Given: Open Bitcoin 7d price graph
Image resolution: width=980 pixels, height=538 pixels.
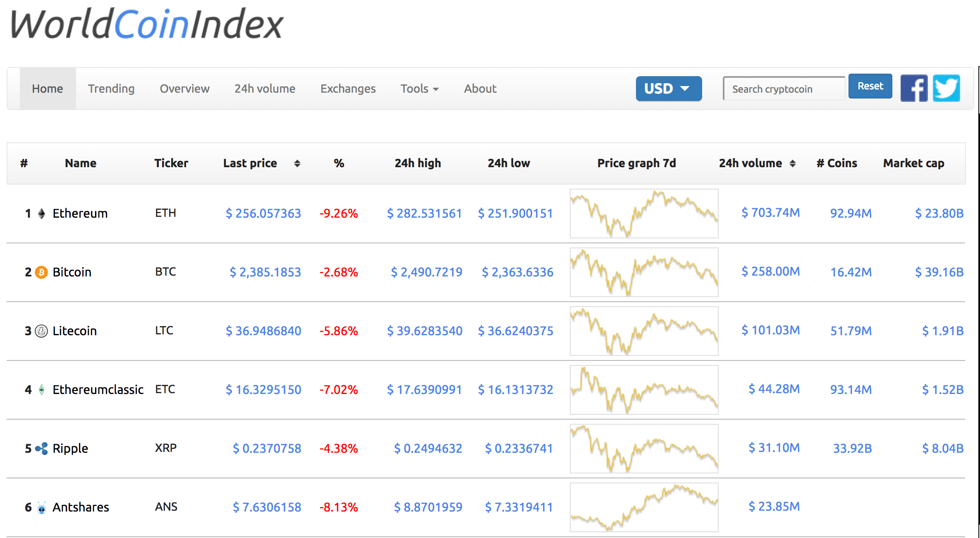Looking at the screenshot, I should (644, 272).
